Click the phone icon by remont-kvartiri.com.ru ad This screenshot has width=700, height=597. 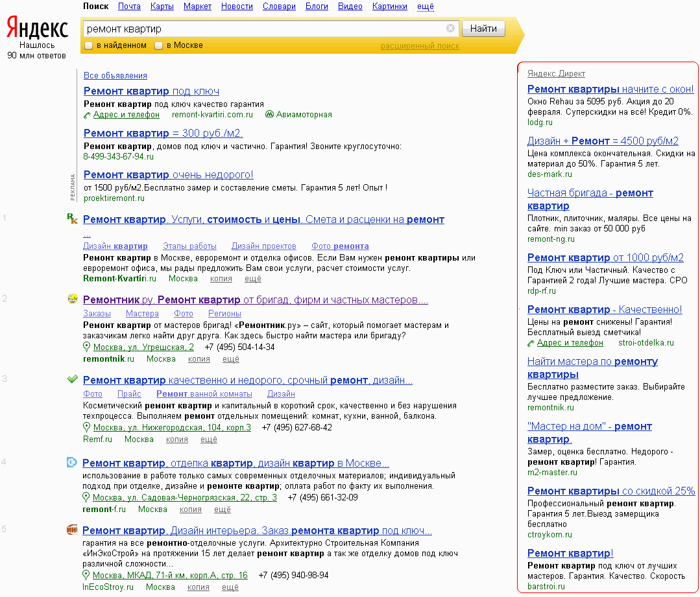[x=87, y=115]
